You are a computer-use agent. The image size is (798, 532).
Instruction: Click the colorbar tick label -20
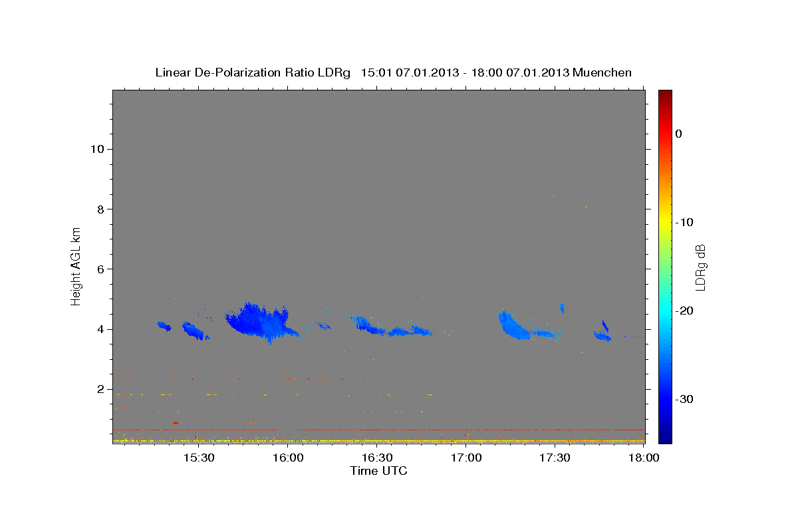(685, 311)
